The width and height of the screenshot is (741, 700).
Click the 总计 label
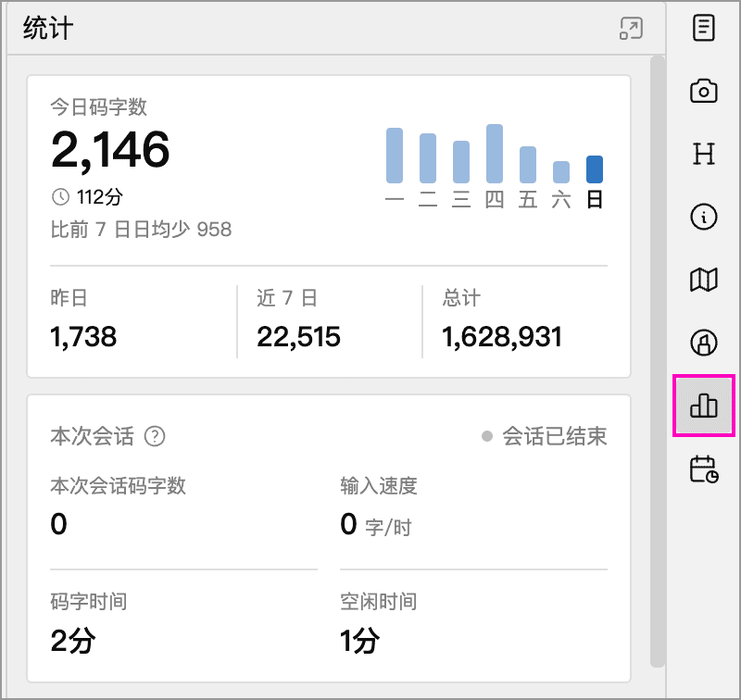461,298
